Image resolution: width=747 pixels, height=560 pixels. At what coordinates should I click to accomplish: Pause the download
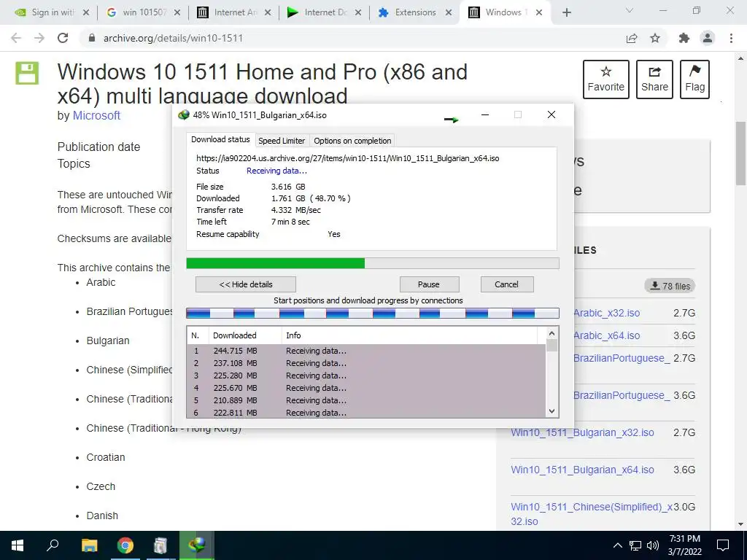429,284
